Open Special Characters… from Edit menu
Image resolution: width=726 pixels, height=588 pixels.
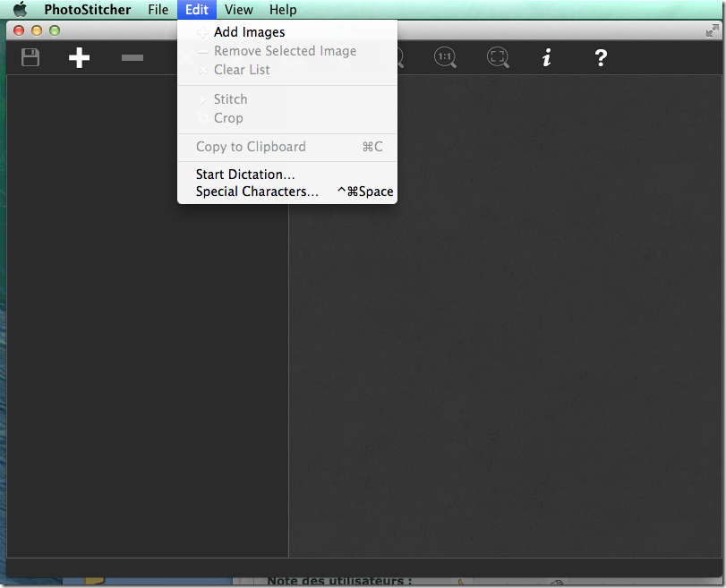point(257,192)
